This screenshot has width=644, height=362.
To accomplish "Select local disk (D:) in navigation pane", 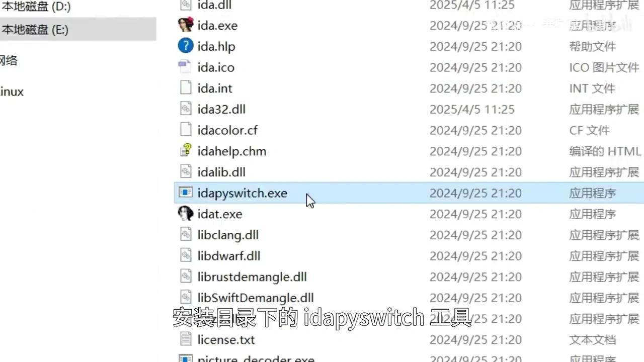I will 35,7.
